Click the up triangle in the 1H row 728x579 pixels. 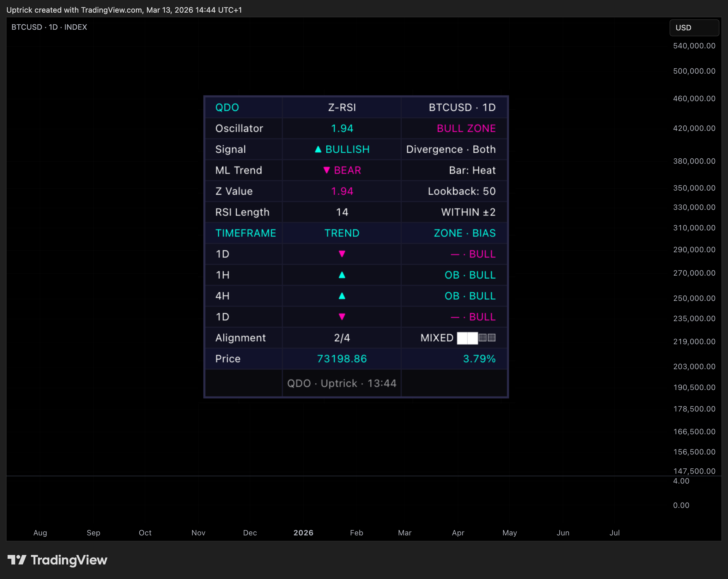342,275
